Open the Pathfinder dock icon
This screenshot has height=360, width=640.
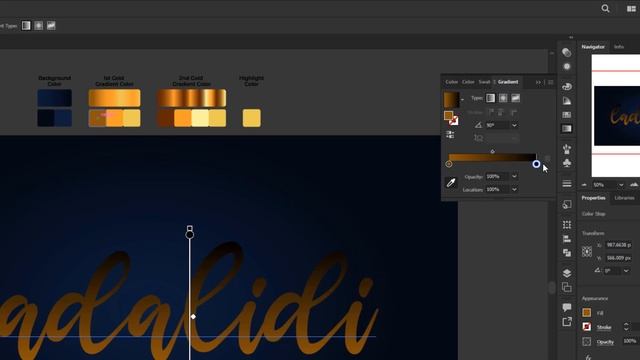click(x=567, y=253)
